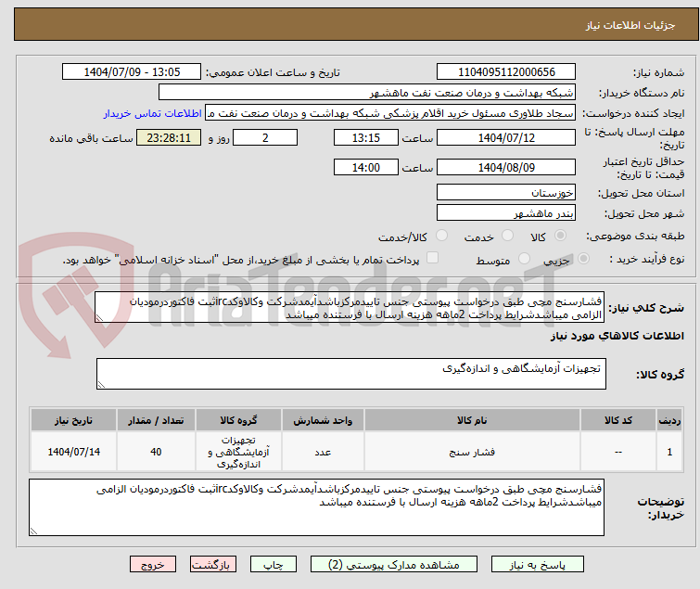Click the توضیحات خریدار textarea resize handle
This screenshot has width=700, height=589.
34,531
